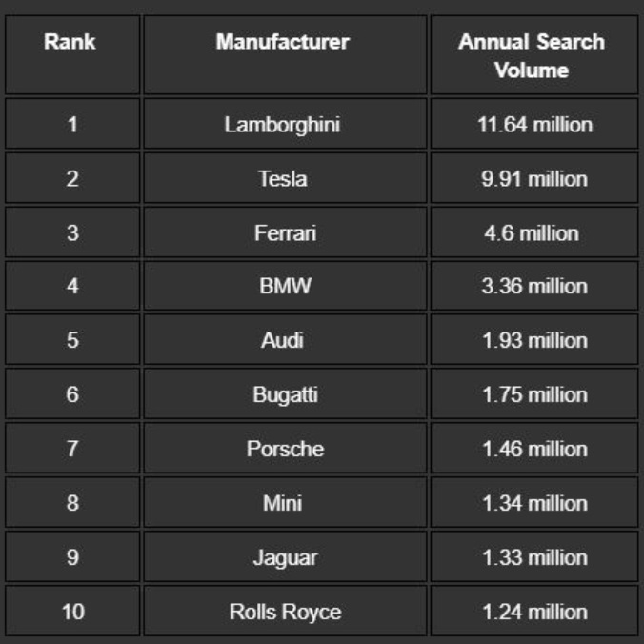This screenshot has width=644, height=644.
Task: Select the 3.36 million cell
Action: coord(533,287)
